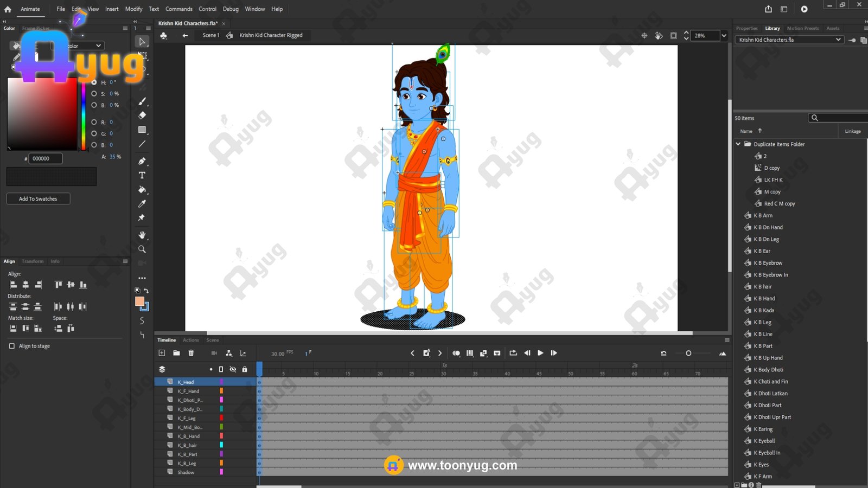Image resolution: width=868 pixels, height=488 pixels.
Task: Click the New Layer icon in Timeline
Action: (162, 353)
